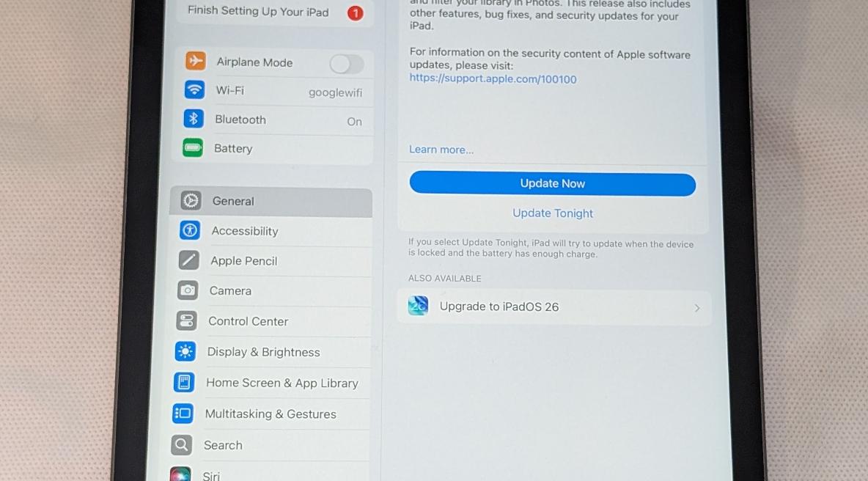Open Camera settings
Viewport: 868px width, 481px height.
269,291
